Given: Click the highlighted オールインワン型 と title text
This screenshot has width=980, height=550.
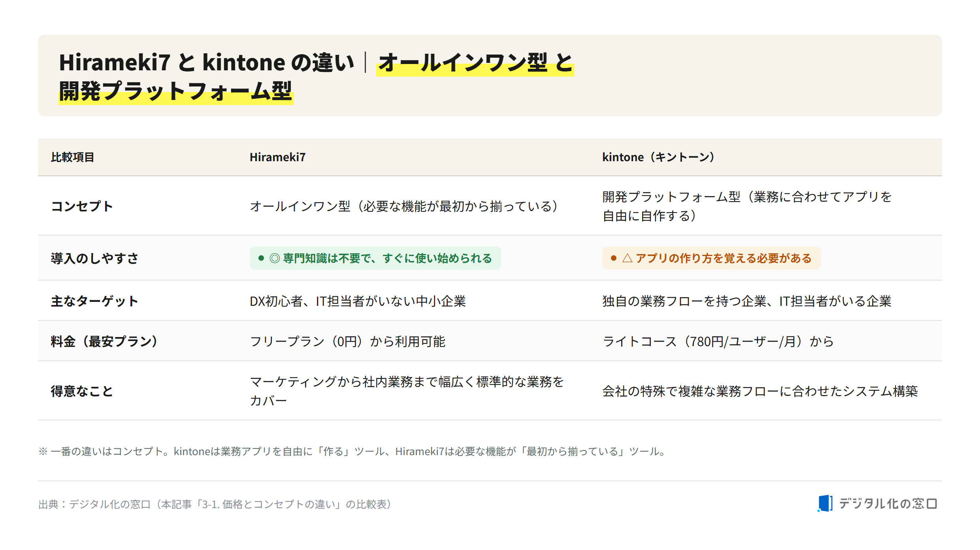Looking at the screenshot, I should coord(475,63).
